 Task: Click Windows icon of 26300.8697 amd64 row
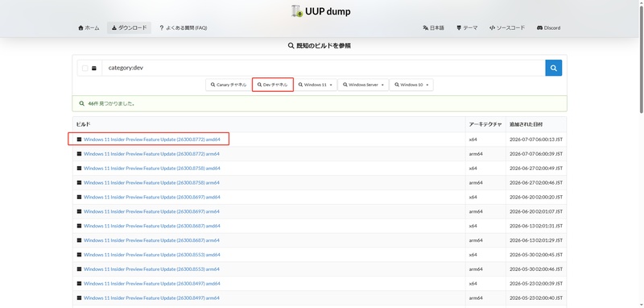pyautogui.click(x=79, y=197)
